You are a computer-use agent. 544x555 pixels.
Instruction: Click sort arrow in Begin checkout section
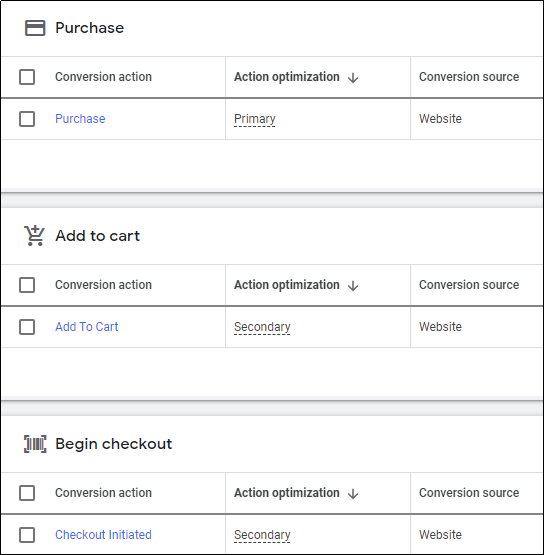click(353, 494)
